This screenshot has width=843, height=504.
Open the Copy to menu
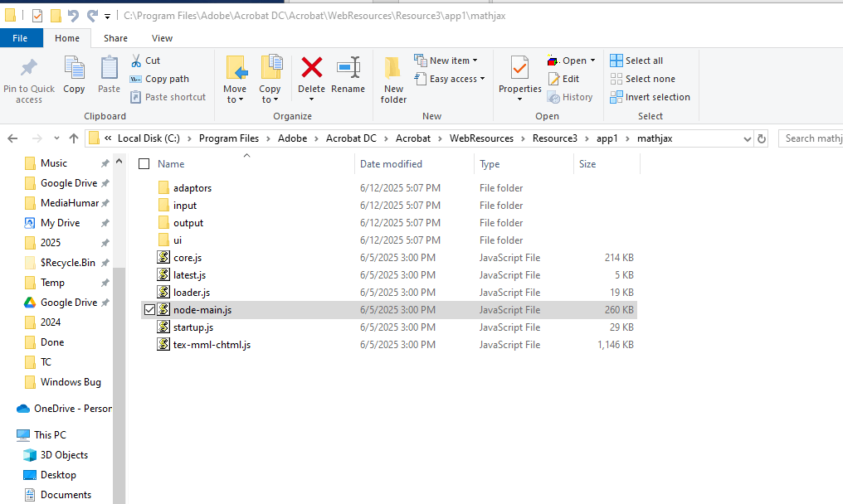[x=270, y=80]
